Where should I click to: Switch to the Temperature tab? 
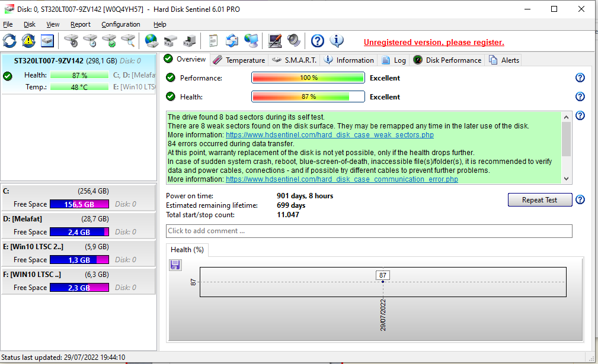click(x=239, y=60)
